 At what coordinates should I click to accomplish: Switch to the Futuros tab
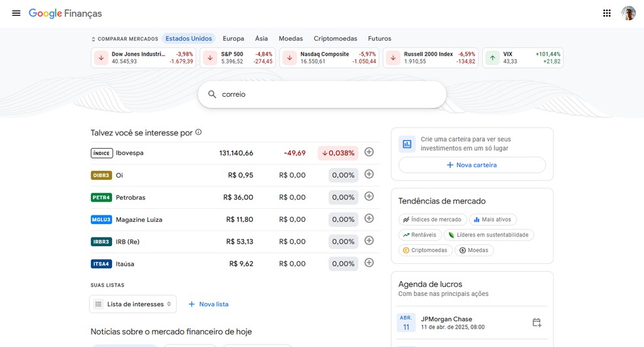click(x=380, y=39)
